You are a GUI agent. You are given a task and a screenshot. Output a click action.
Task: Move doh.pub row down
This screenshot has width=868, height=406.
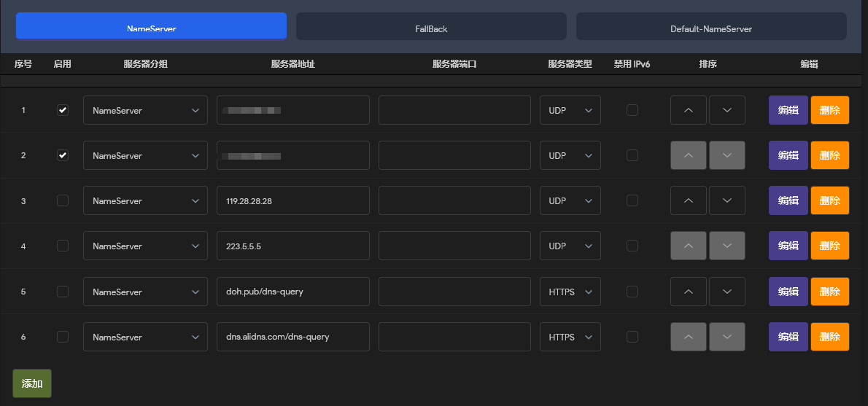726,292
